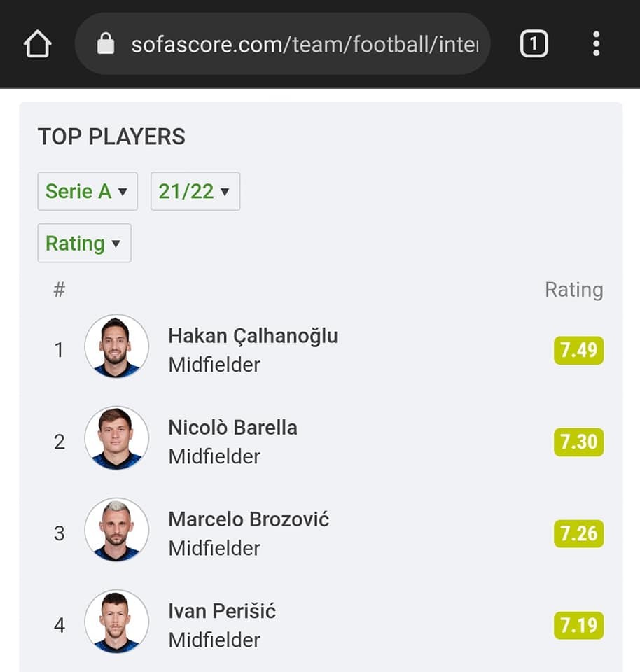Open the tab switcher icon
The image size is (640, 672).
(534, 45)
